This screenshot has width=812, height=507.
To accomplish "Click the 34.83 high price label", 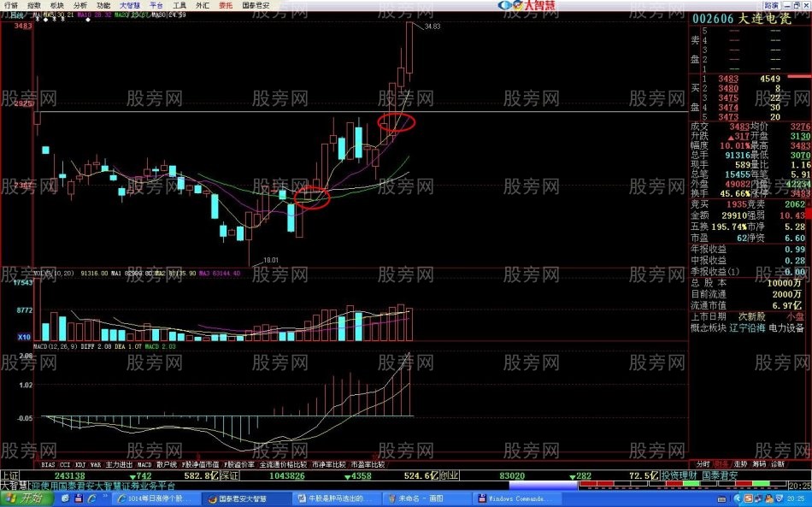I will 432,26.
